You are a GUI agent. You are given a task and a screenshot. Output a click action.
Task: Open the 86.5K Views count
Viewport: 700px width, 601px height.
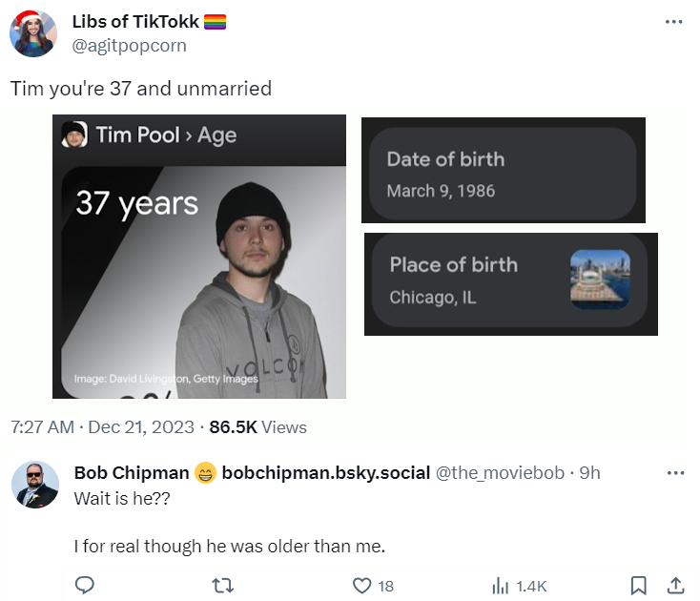tap(257, 427)
